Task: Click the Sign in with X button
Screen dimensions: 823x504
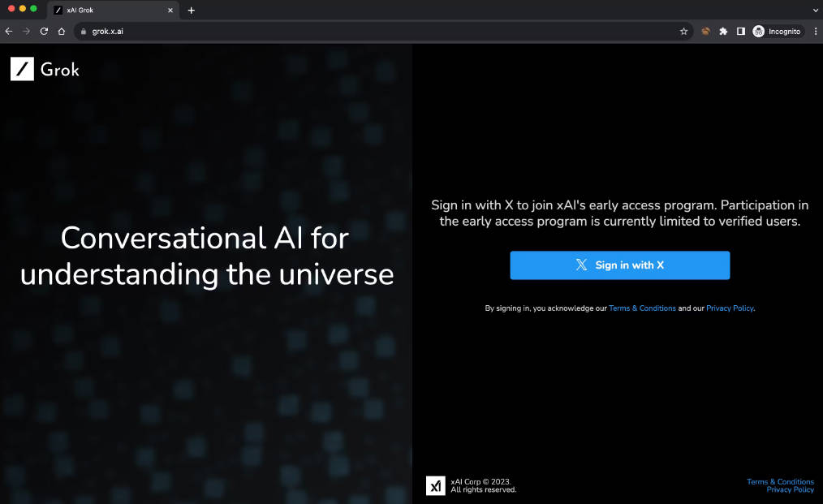Action: [x=619, y=265]
